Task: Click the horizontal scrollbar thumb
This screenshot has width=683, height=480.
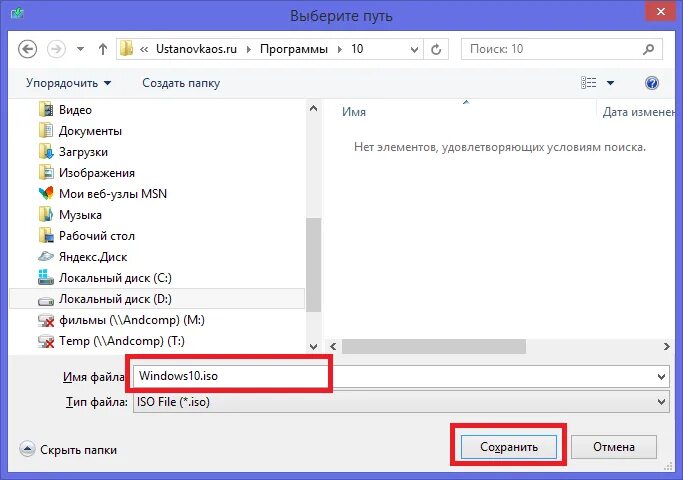Action: [x=434, y=347]
